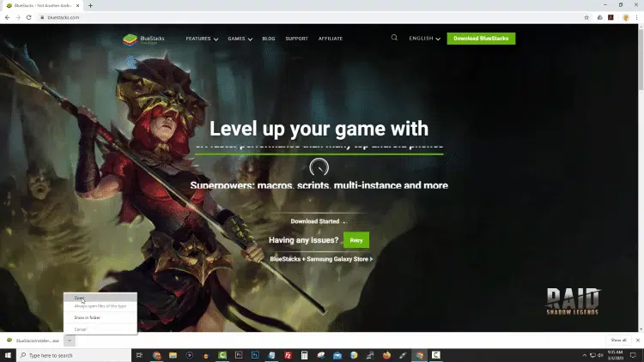Open the AFFILIATE link
The image size is (644, 362).
coord(331,39)
